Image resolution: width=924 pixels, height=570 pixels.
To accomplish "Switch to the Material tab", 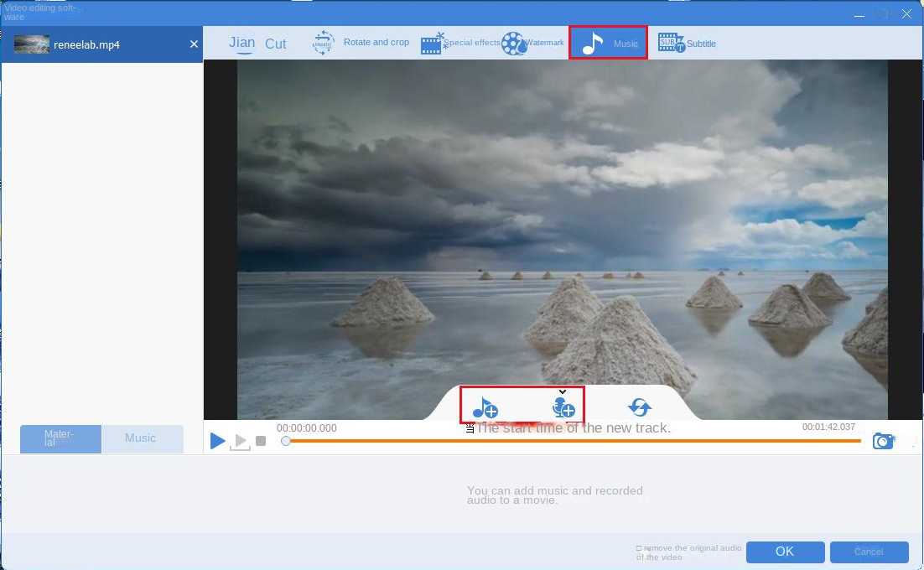I will coord(60,438).
